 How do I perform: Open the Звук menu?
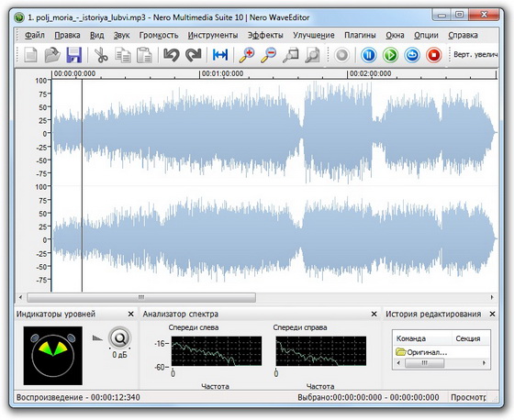coord(121,35)
